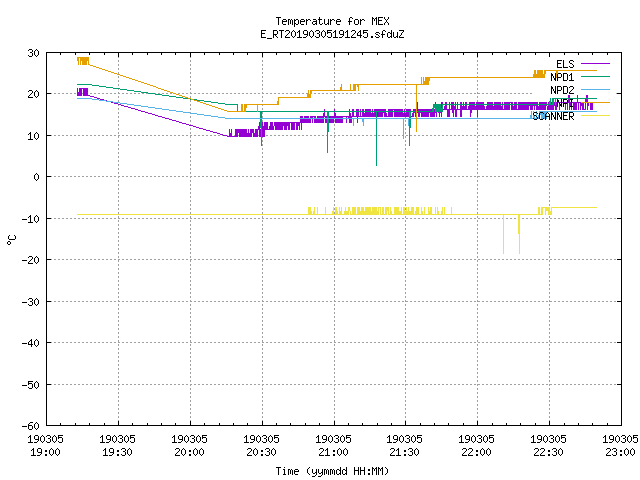Click the SCANNER legend label
The height and width of the screenshot is (480, 640).
(x=553, y=116)
